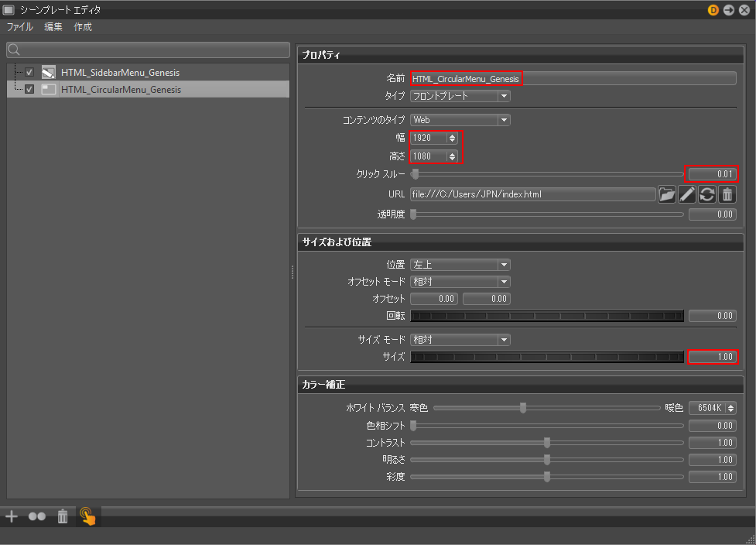Add a new sceneplate with plus icon

point(12,516)
